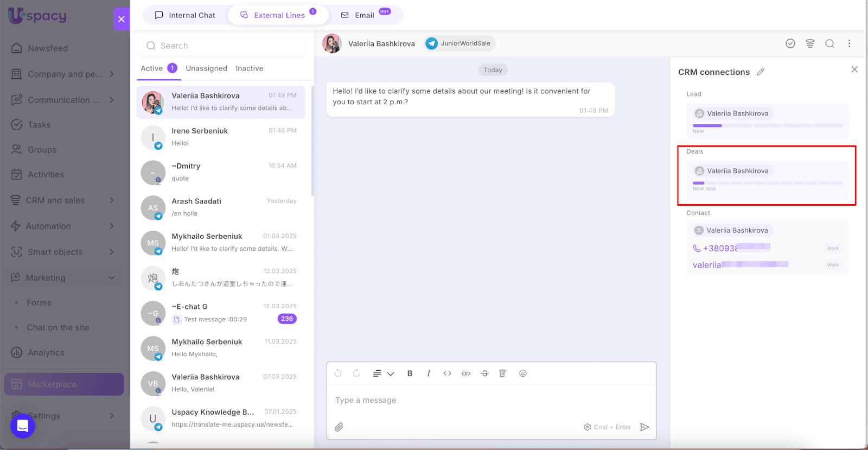Toggle strikethrough text formatting
868x450 pixels.
pyautogui.click(x=484, y=373)
